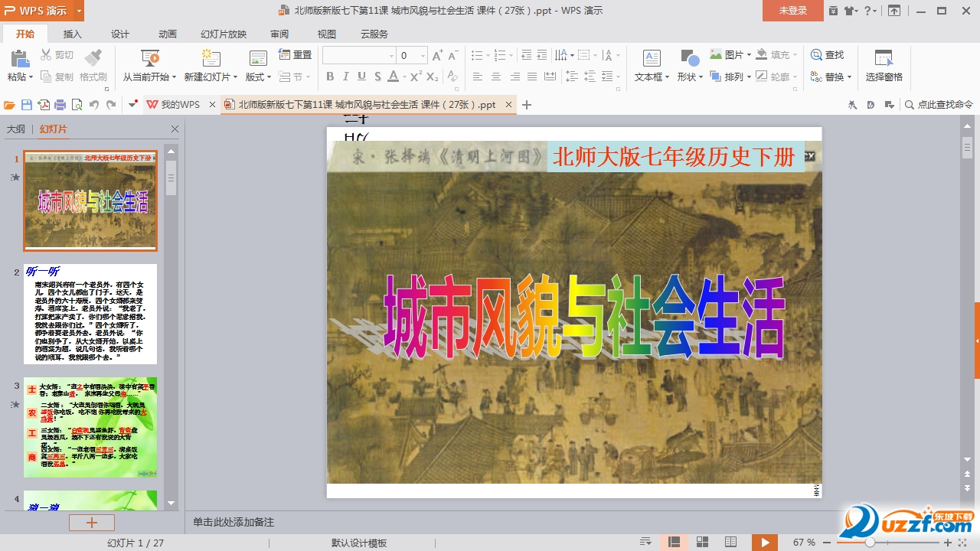Image resolution: width=980 pixels, height=551 pixels.
Task: Switch to Normal view in status bar
Action: 674,542
